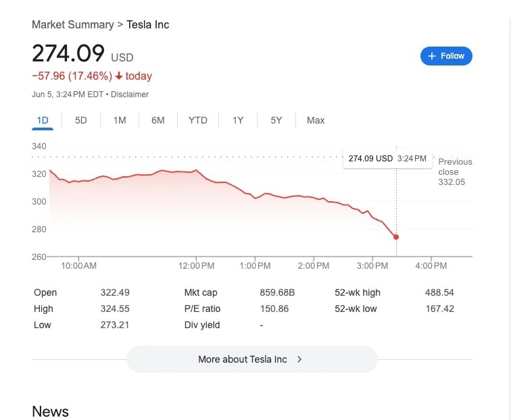Show the 1M chart range
Screen dimensions: 511x420
(x=120, y=120)
